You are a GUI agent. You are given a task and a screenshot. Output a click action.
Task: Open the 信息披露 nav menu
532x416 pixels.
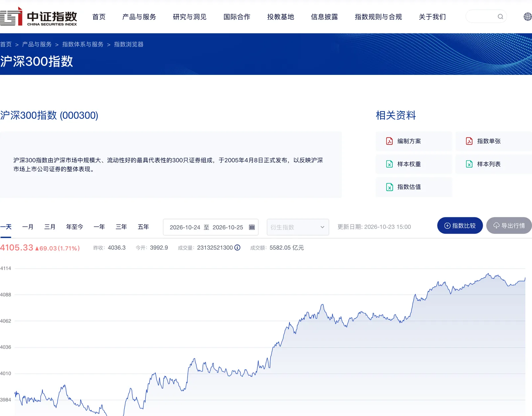click(324, 17)
